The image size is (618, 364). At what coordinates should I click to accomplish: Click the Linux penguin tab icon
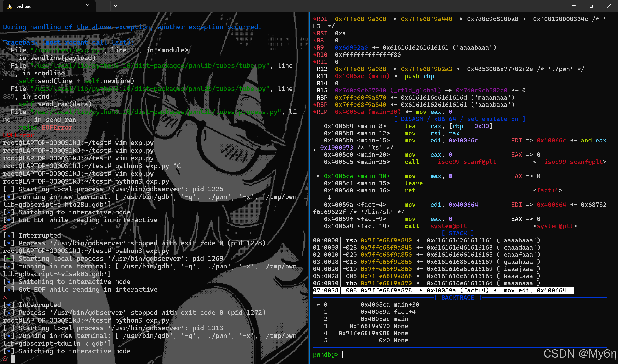[10, 6]
